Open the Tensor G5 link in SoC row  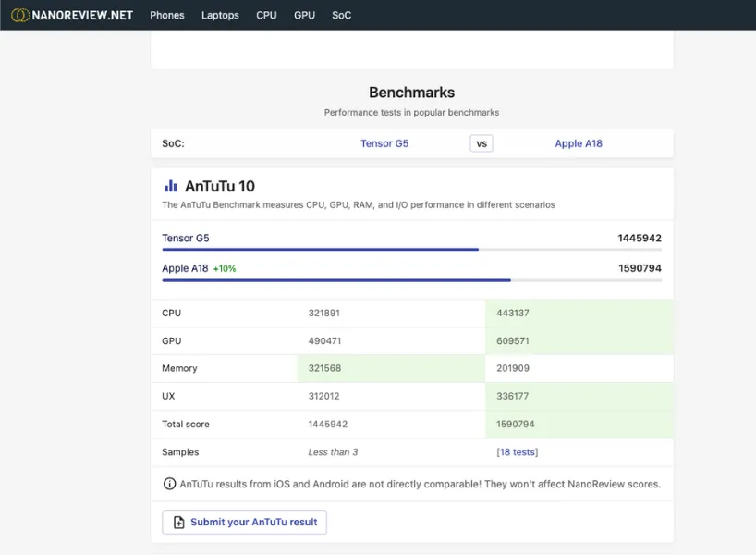[x=384, y=143]
